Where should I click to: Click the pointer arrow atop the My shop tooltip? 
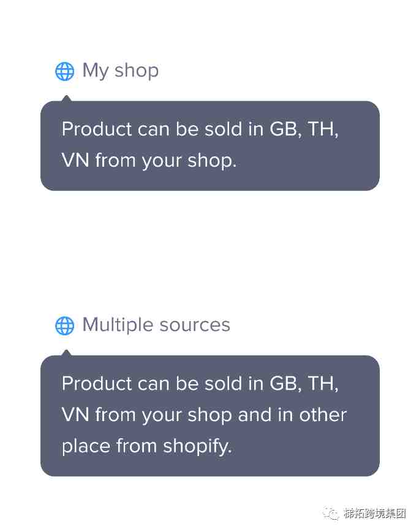66,99
